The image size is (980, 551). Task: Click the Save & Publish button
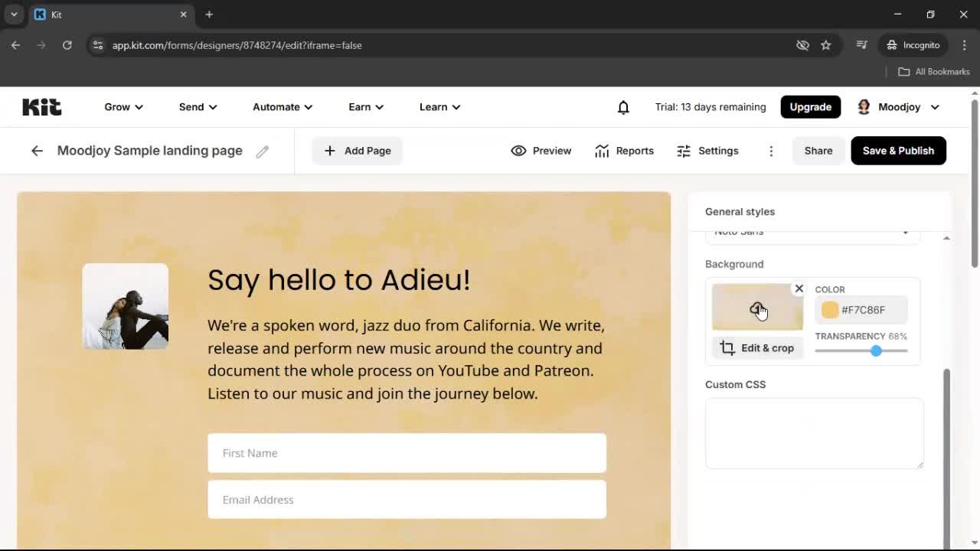coord(898,151)
